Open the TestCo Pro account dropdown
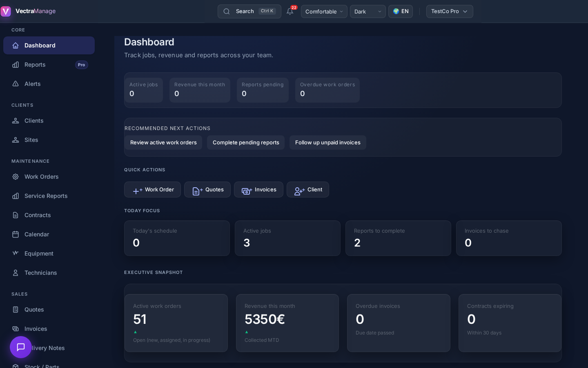The height and width of the screenshot is (368, 588). point(450,11)
